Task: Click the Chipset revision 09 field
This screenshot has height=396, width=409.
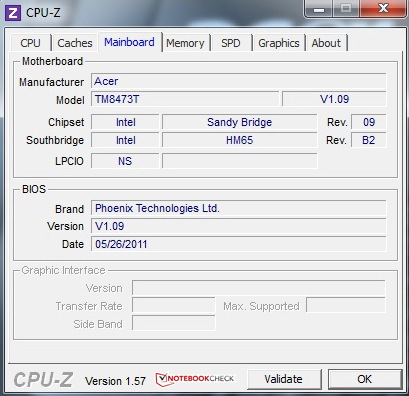Action: 369,122
